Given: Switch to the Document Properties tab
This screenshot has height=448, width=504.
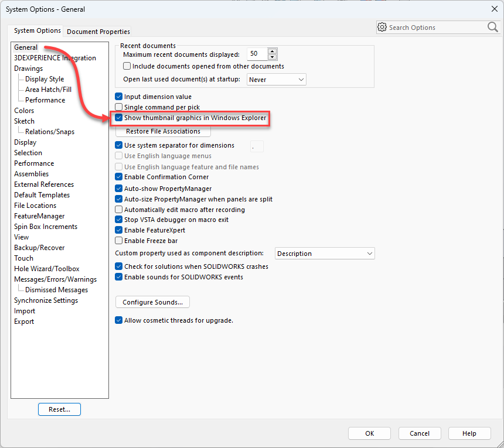Looking at the screenshot, I should (x=98, y=32).
